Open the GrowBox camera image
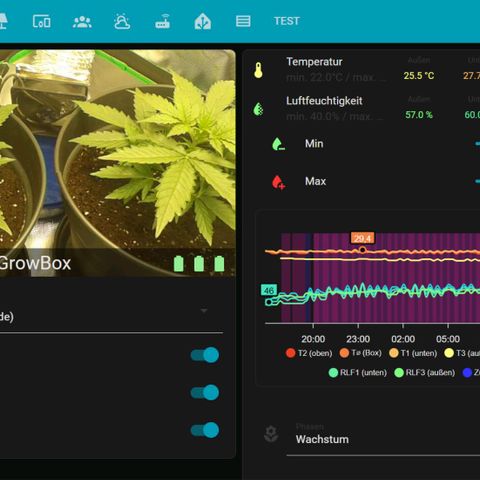 tap(118, 149)
